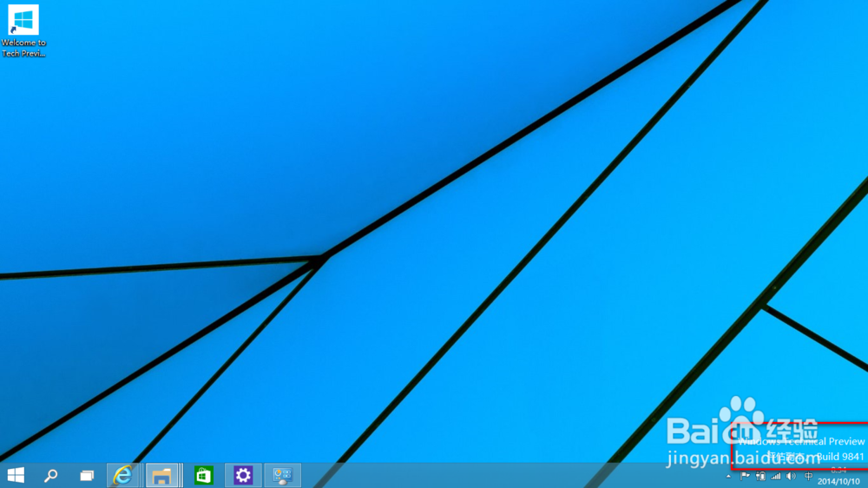Click the battery power tray icon
868x488 pixels.
click(760, 476)
